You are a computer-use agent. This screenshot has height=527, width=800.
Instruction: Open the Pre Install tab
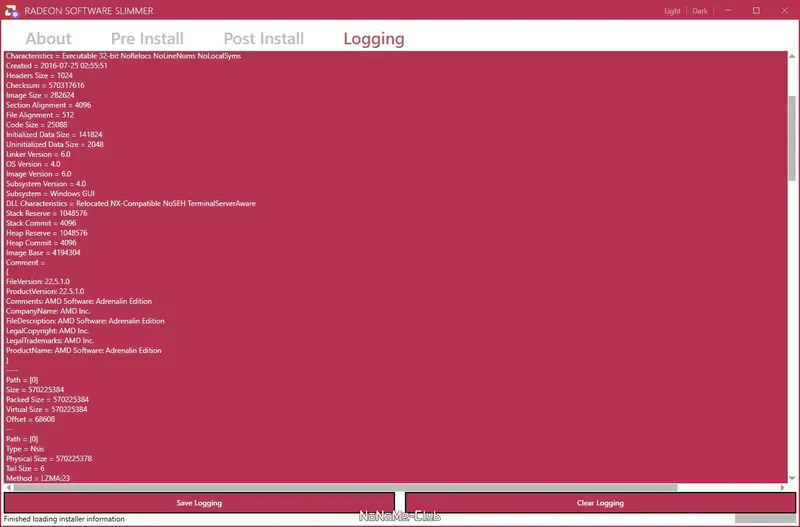[x=147, y=38]
